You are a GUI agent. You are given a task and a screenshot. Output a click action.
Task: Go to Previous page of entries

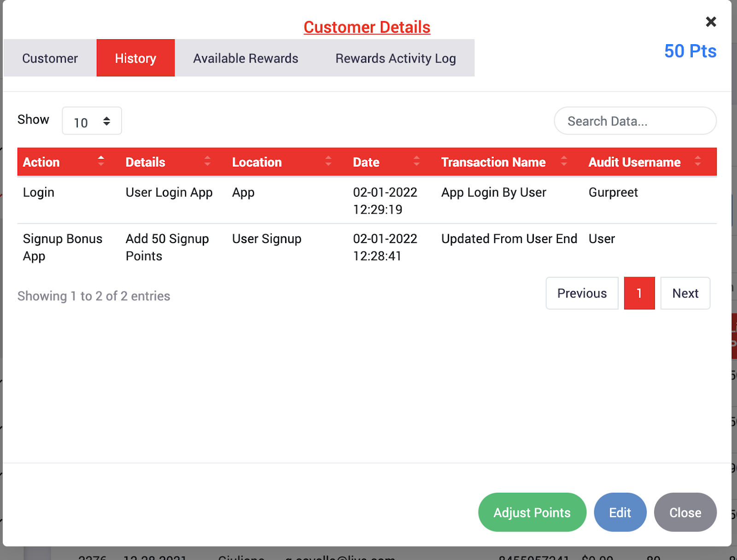[x=582, y=293]
